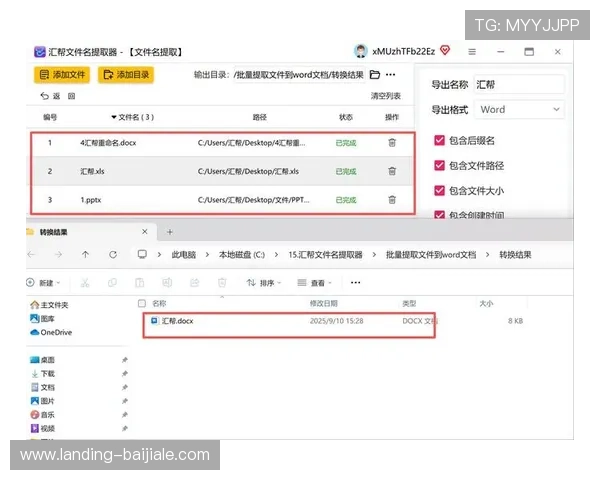This screenshot has width=600, height=480.
Task: Open 音乐 in Explorer sidebar
Action: 42,415
